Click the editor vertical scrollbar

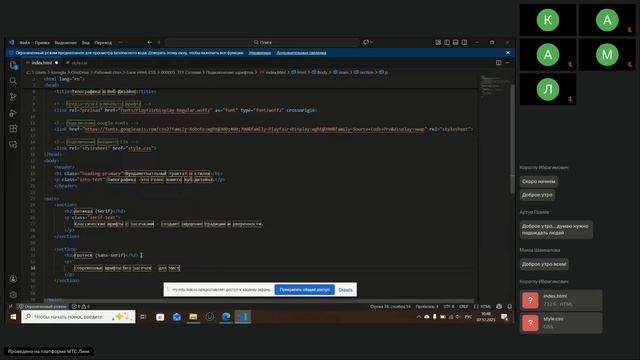(x=512, y=139)
